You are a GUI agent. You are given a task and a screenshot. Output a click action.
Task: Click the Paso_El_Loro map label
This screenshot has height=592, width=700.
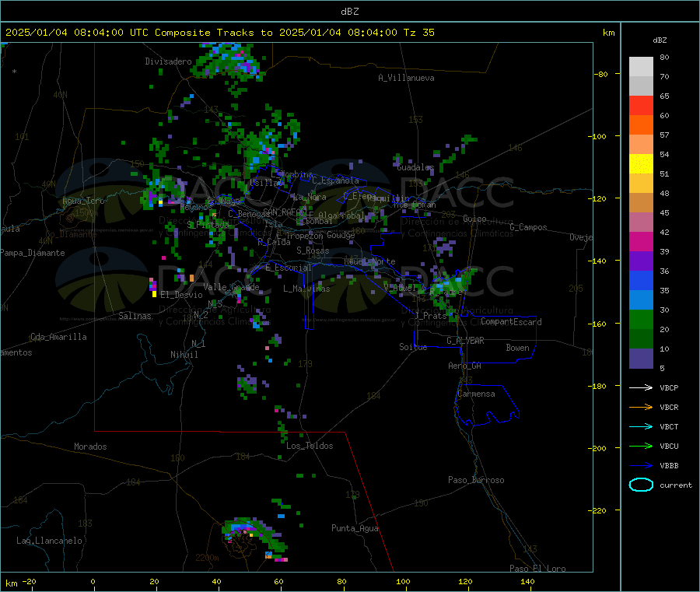(x=537, y=569)
